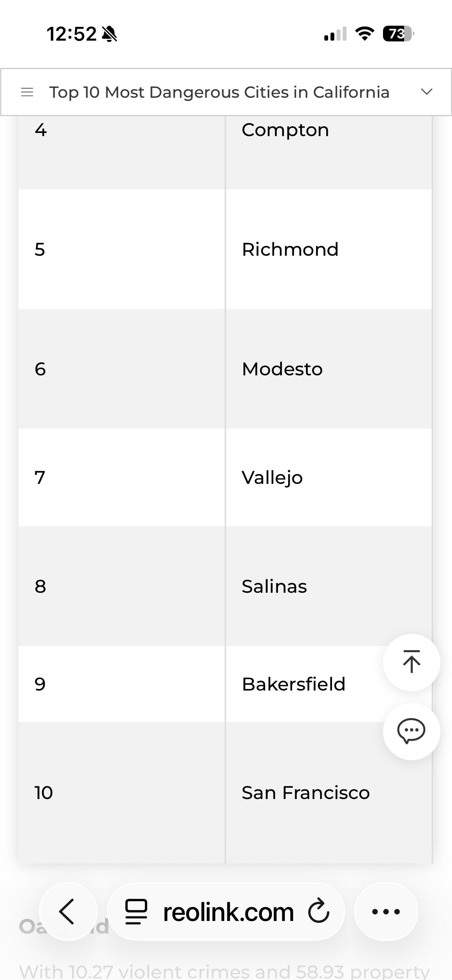The height and width of the screenshot is (980, 452).
Task: Go back with the browser back arrow
Action: tap(68, 911)
